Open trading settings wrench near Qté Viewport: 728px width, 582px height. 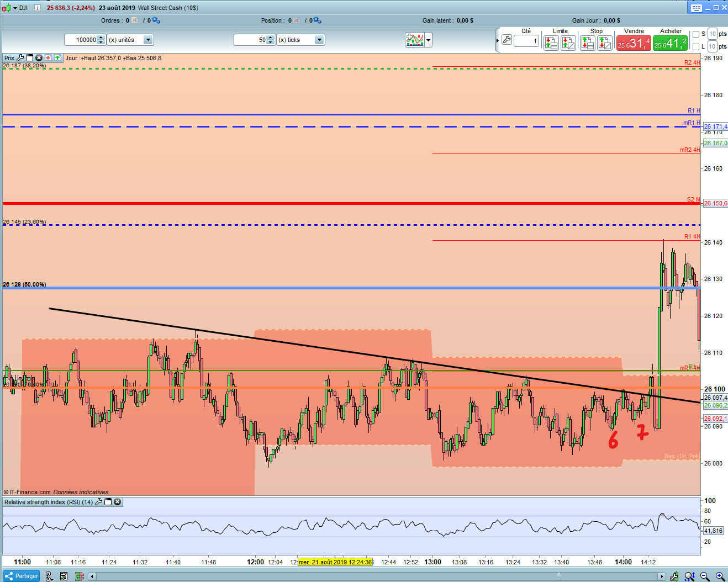click(507, 40)
